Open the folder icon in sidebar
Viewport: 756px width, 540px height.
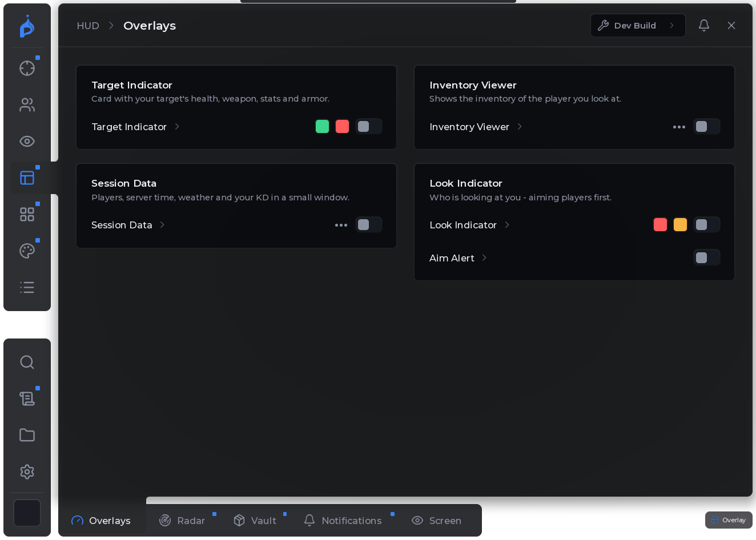coord(27,435)
